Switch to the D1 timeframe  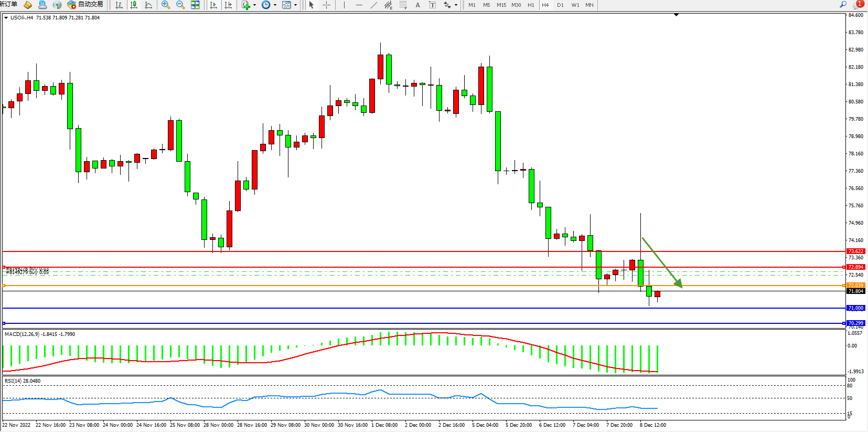[x=560, y=5]
